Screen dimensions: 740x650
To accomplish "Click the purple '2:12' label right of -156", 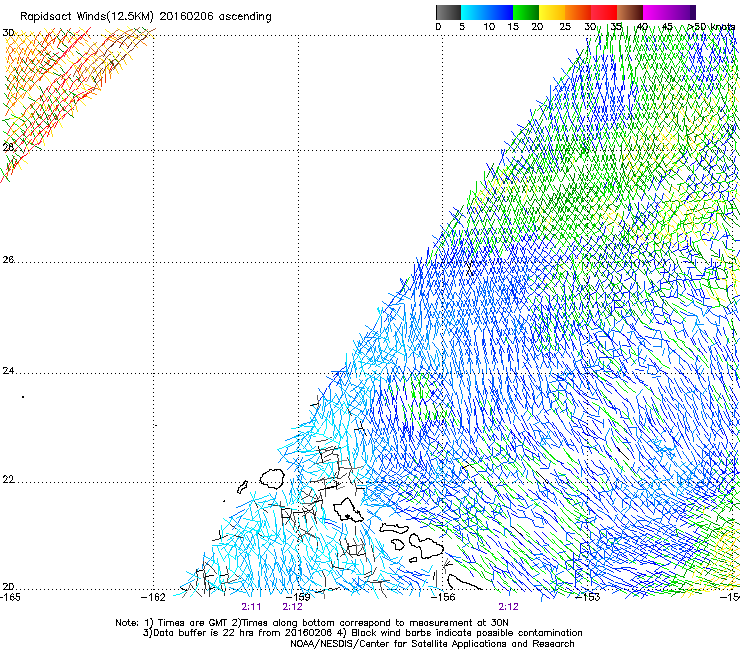I will click(508, 607).
